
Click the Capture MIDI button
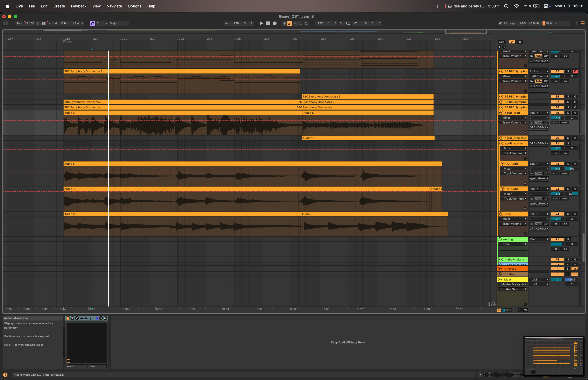301,23
